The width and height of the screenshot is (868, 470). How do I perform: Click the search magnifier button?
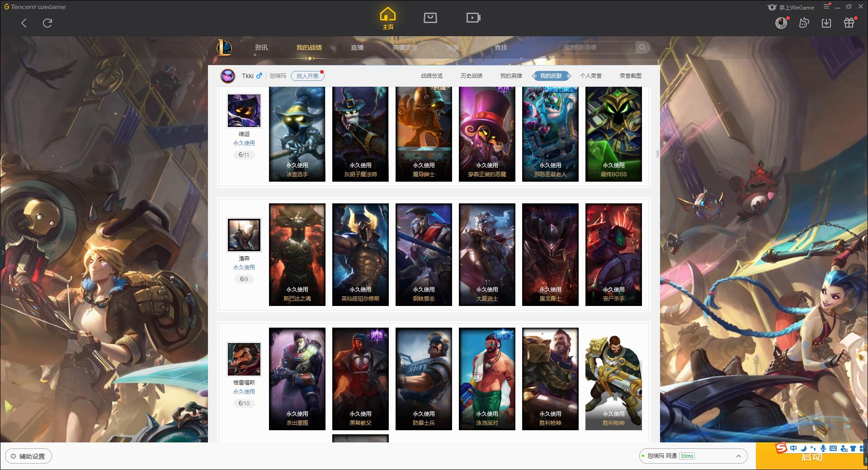pyautogui.click(x=642, y=47)
